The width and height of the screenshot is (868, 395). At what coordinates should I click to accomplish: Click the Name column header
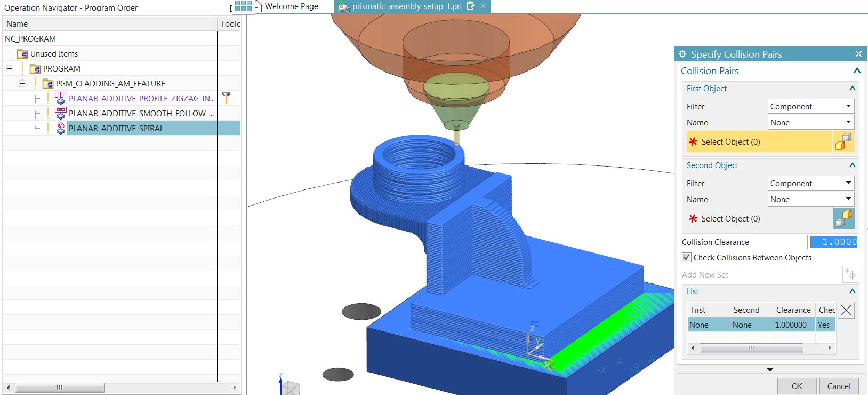pyautogui.click(x=110, y=23)
